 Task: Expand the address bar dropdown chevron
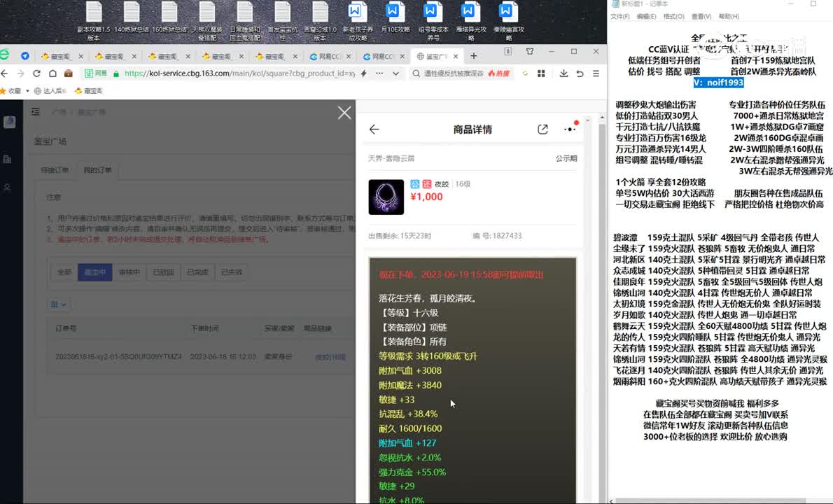tap(395, 73)
